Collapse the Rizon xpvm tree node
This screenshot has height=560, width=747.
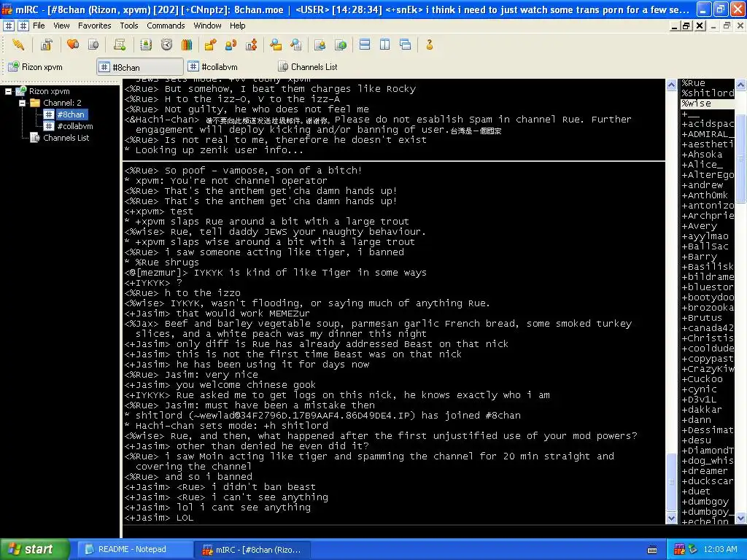pos(8,91)
